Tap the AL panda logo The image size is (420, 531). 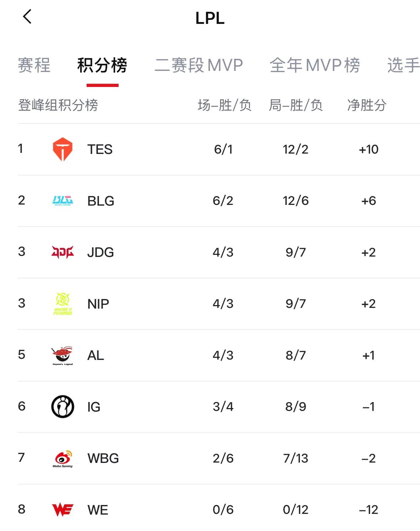click(x=63, y=355)
